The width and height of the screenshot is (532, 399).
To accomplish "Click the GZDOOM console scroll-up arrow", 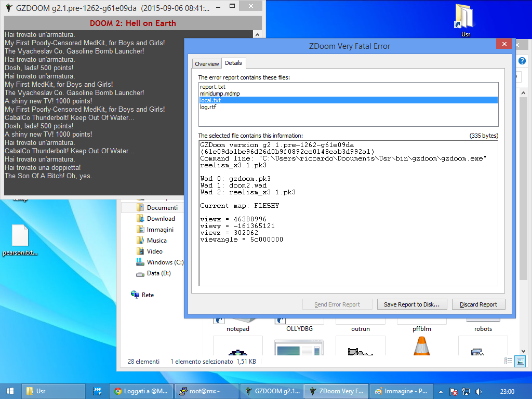I will coord(257,35).
